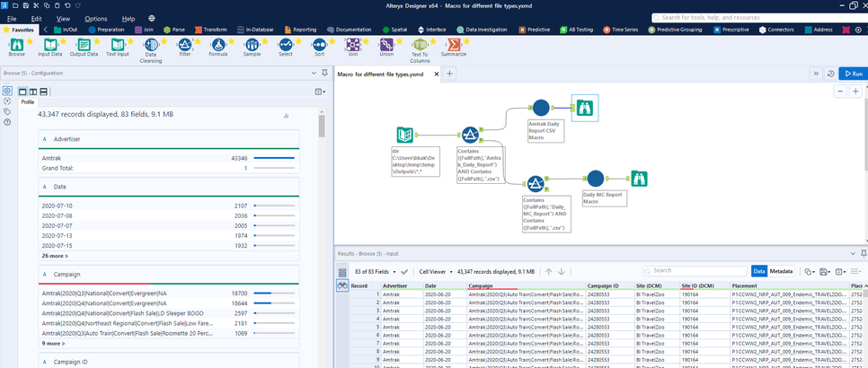The width and height of the screenshot is (868, 368).
Task: Toggle Data view in Results panel
Action: [759, 271]
